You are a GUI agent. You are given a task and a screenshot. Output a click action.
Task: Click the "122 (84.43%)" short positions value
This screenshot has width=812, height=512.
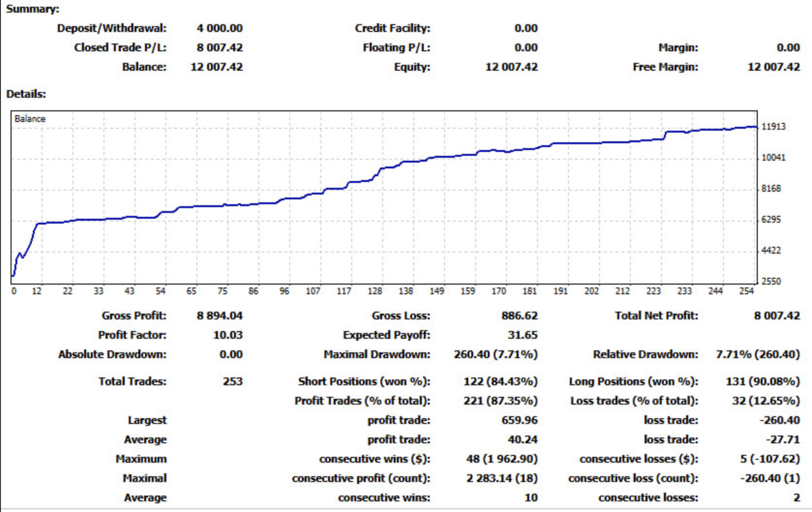501,381
